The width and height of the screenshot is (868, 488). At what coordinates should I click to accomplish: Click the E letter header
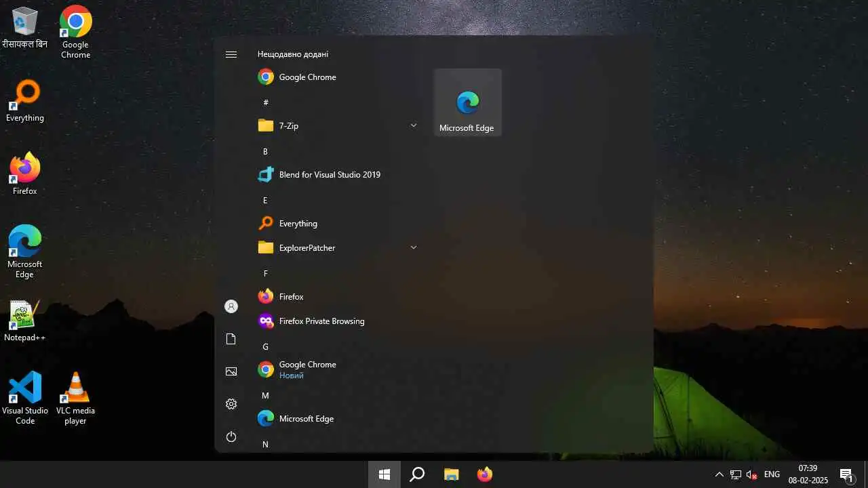(x=265, y=200)
